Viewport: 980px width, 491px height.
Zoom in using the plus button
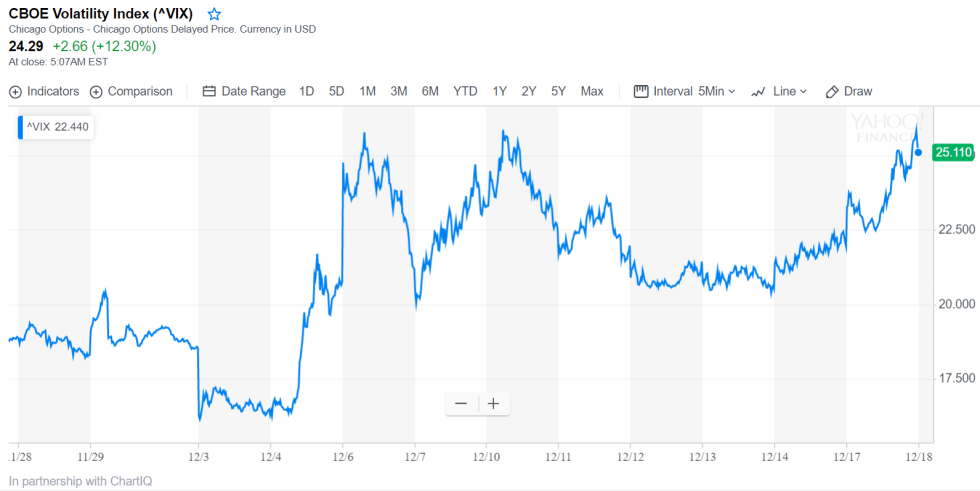point(493,404)
